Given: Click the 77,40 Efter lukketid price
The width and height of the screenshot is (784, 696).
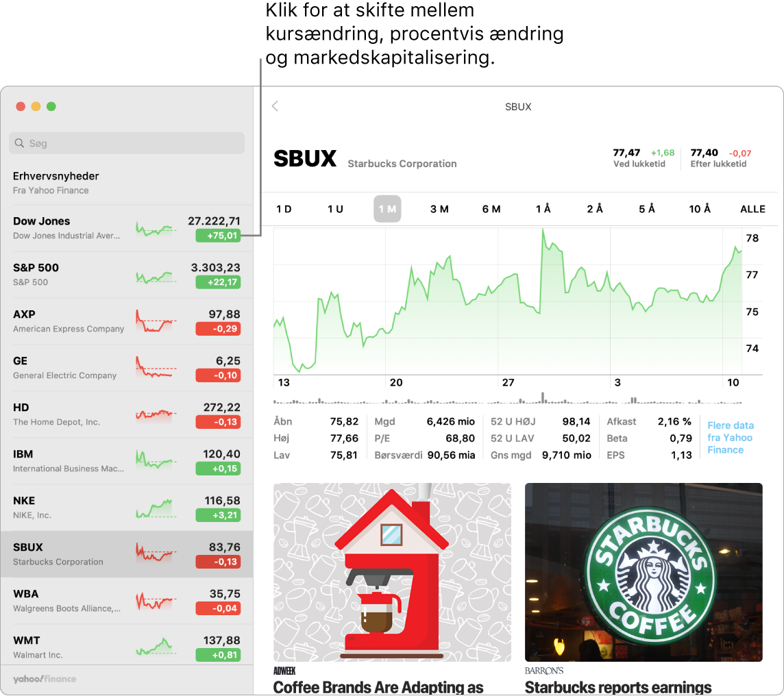Looking at the screenshot, I should [x=704, y=152].
